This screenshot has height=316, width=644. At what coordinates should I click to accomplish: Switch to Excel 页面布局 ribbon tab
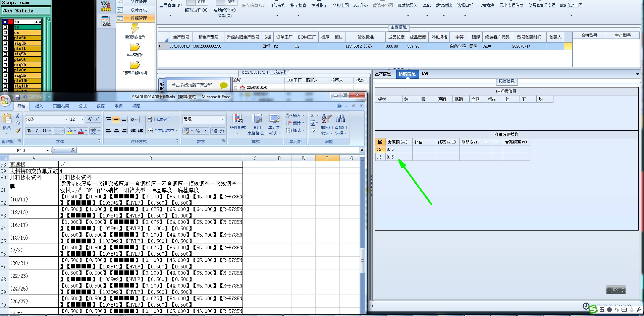coord(61,106)
